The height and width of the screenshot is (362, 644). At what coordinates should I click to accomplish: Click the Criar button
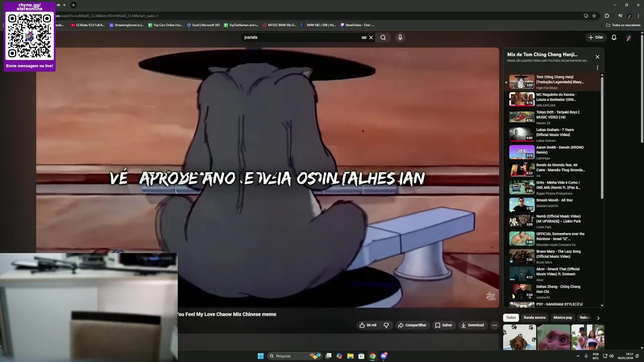(596, 37)
